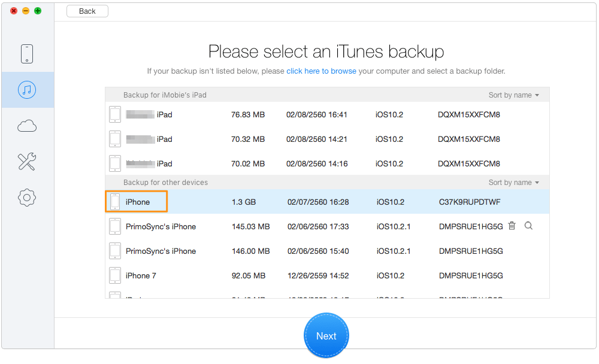
Task: Delete PrimoSync's iPhone backup via trash icon
Action: [x=512, y=226]
